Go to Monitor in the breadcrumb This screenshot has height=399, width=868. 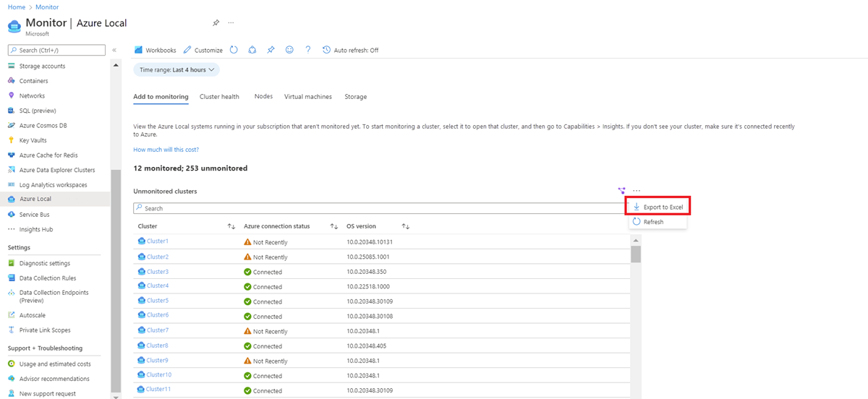point(48,7)
